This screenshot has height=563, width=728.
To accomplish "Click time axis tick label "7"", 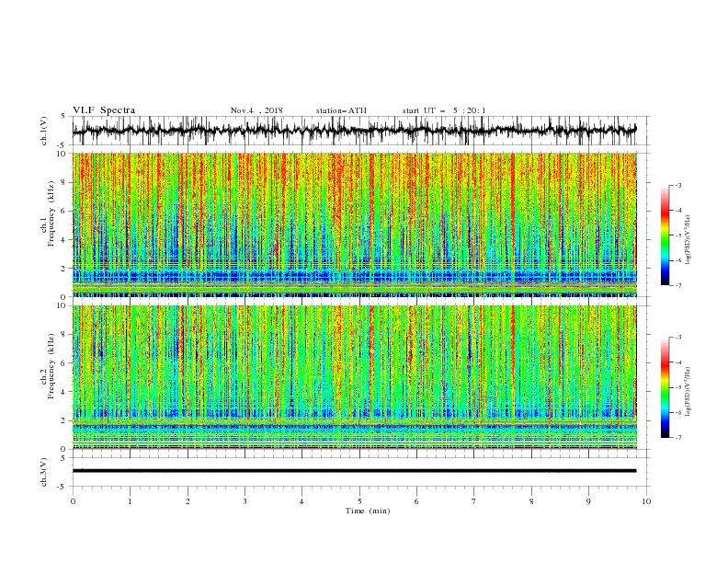I will (x=474, y=501).
